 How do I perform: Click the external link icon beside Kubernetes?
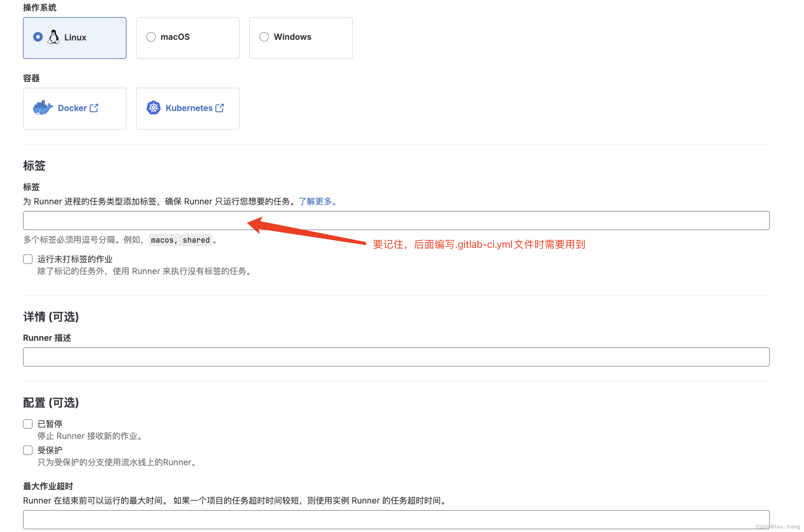click(220, 108)
